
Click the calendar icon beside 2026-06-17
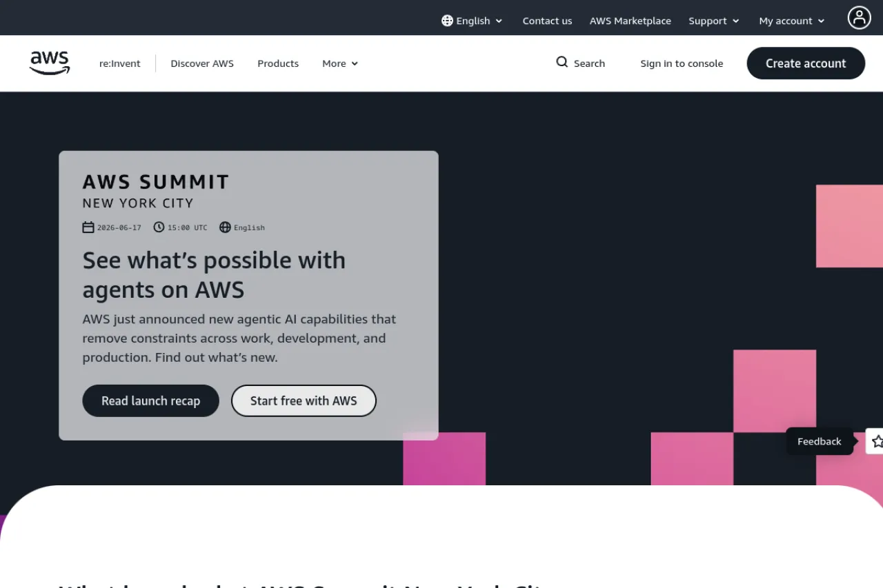coord(88,227)
